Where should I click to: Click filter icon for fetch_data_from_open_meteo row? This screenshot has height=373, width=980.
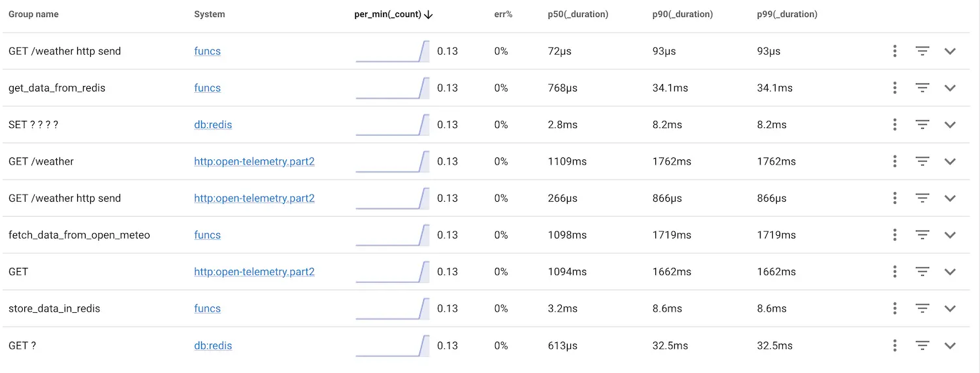click(922, 235)
